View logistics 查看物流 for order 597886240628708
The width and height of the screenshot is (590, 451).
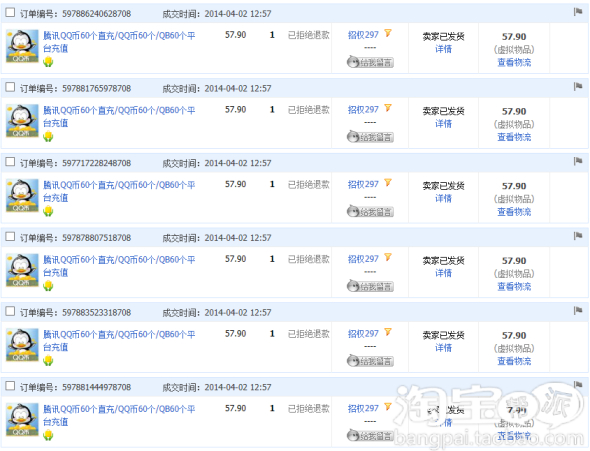coord(514,62)
